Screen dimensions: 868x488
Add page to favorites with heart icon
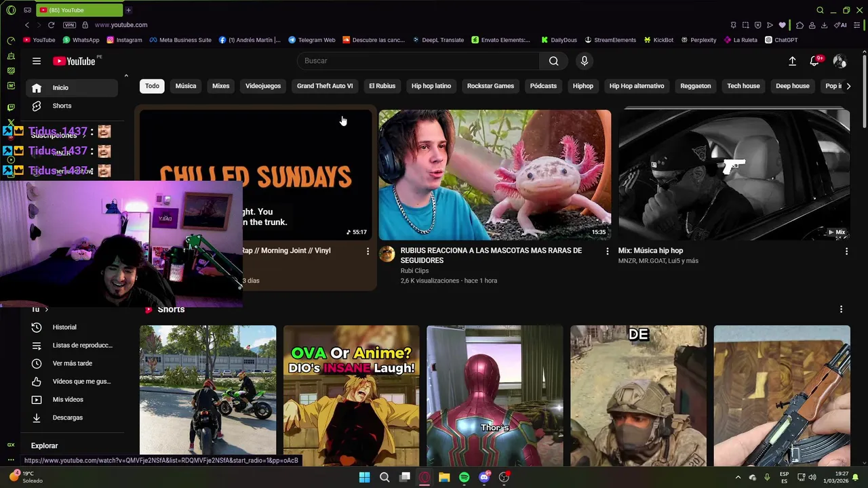(x=782, y=25)
